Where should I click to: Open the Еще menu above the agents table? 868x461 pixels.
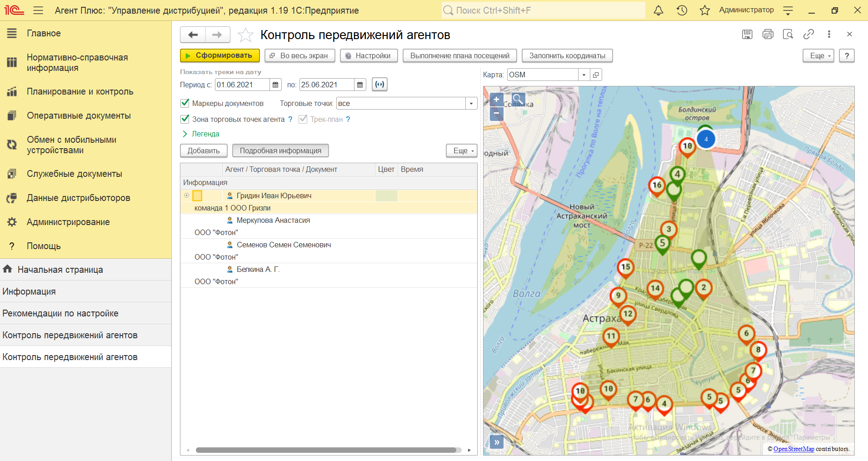462,150
